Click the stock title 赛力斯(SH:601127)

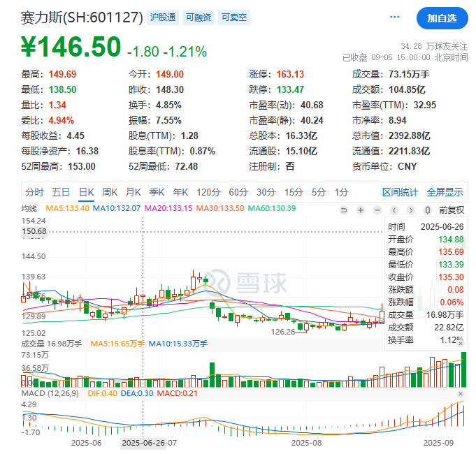82,17
